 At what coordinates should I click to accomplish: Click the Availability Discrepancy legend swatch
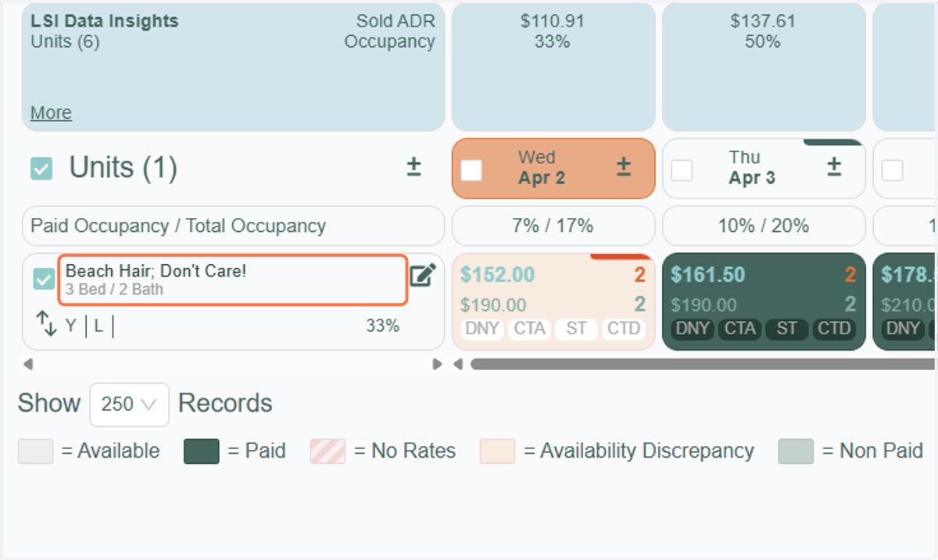(x=498, y=451)
